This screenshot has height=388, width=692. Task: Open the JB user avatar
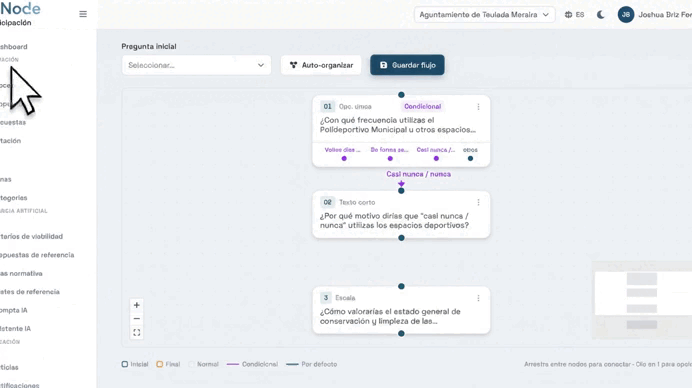pos(626,15)
